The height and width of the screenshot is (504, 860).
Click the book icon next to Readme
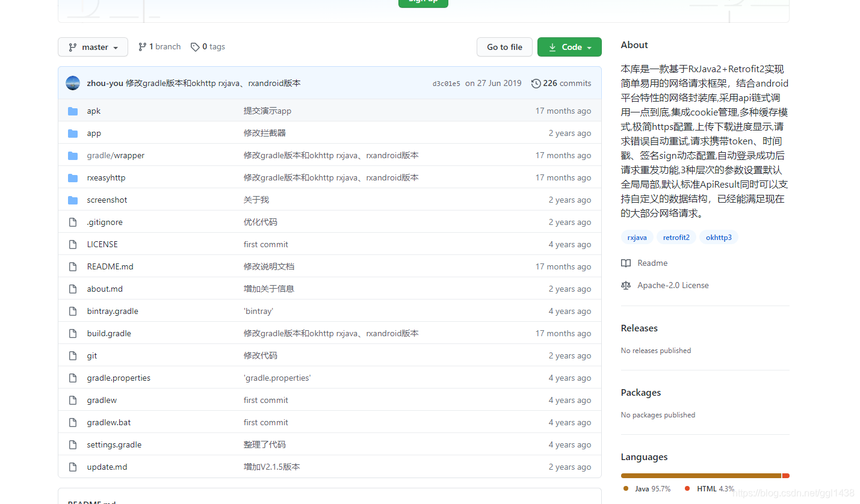pos(626,263)
